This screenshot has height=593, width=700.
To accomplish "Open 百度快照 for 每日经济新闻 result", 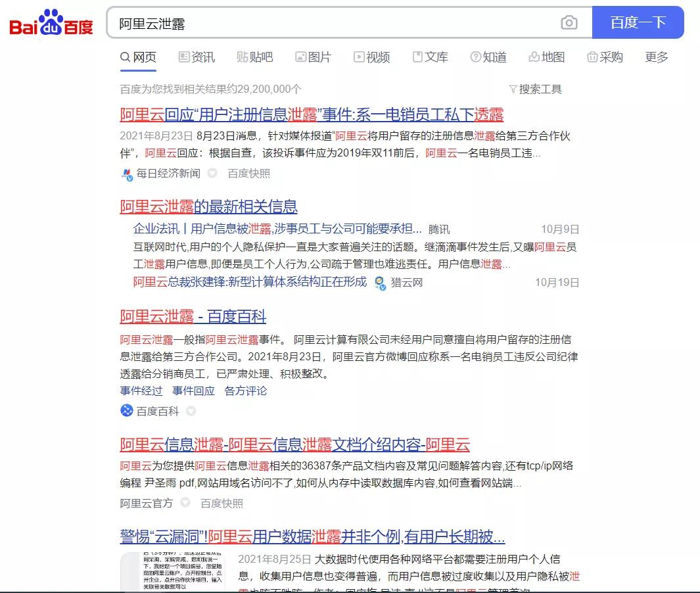I will (x=248, y=174).
